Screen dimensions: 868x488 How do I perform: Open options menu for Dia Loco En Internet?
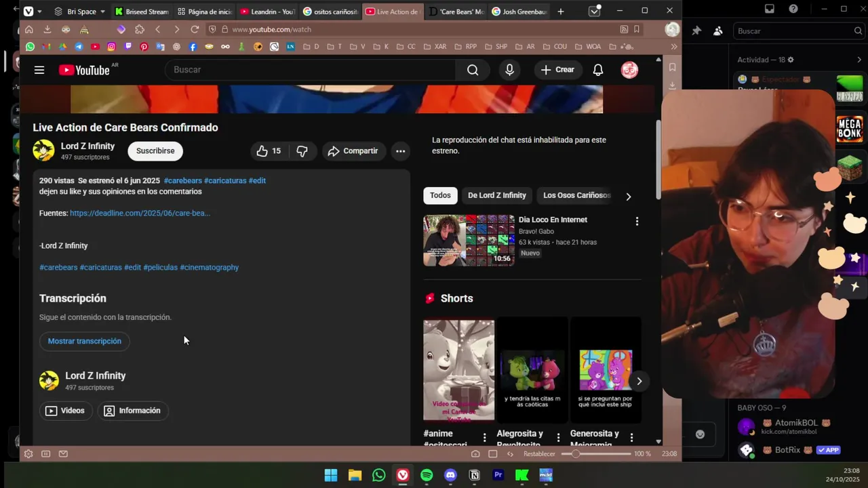(x=637, y=221)
